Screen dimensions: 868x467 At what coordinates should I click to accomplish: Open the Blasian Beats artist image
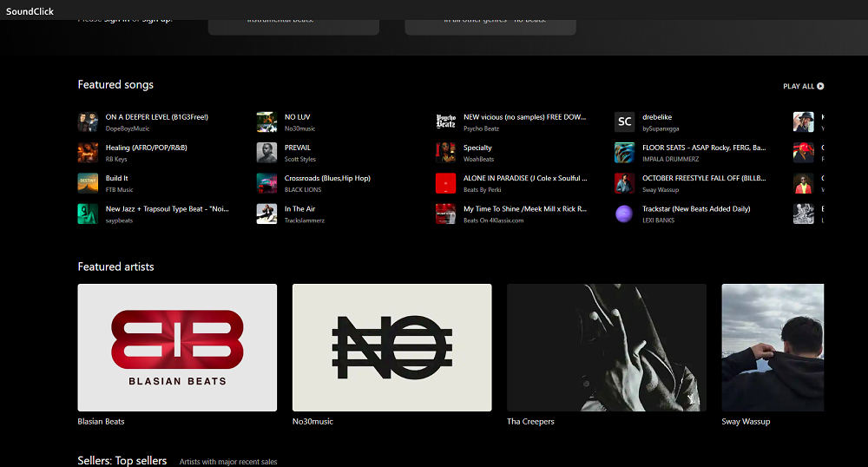(177, 347)
